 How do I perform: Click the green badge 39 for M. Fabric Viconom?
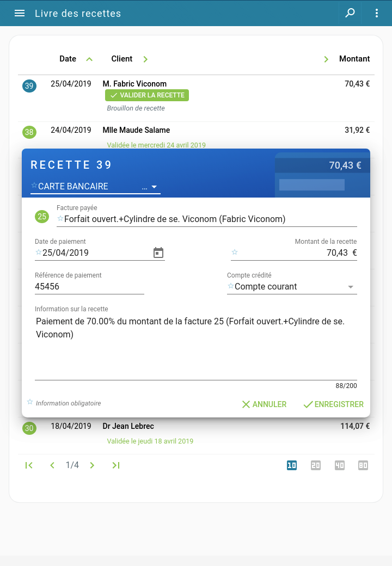29,85
